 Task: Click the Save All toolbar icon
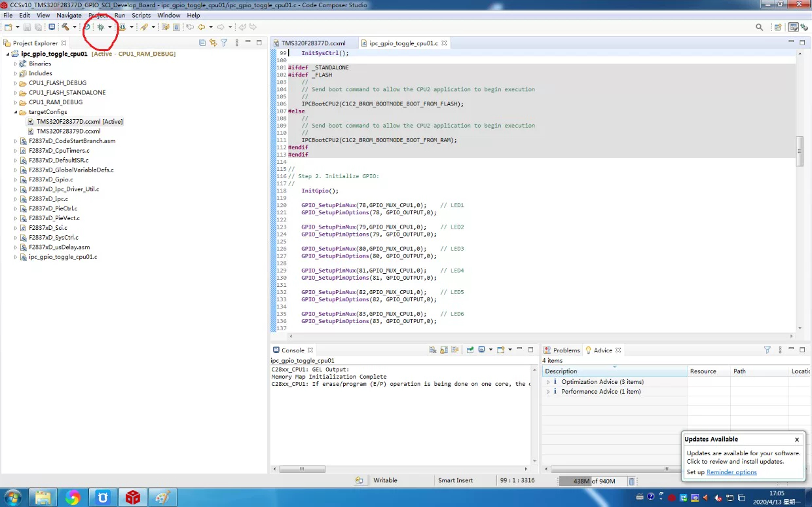click(38, 27)
